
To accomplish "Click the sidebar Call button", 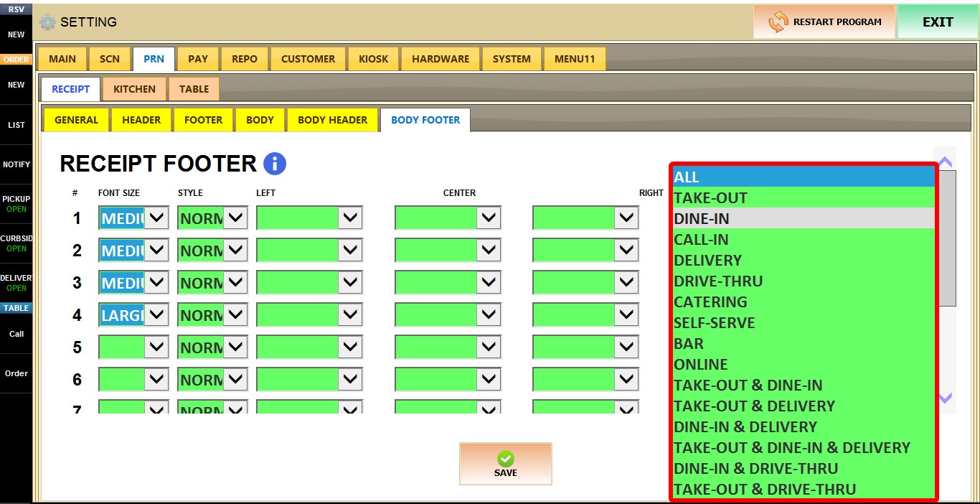I will [16, 334].
